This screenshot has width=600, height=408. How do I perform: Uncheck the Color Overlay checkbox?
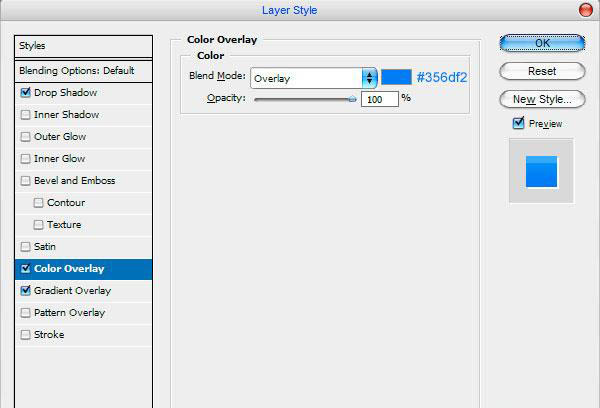[25, 269]
